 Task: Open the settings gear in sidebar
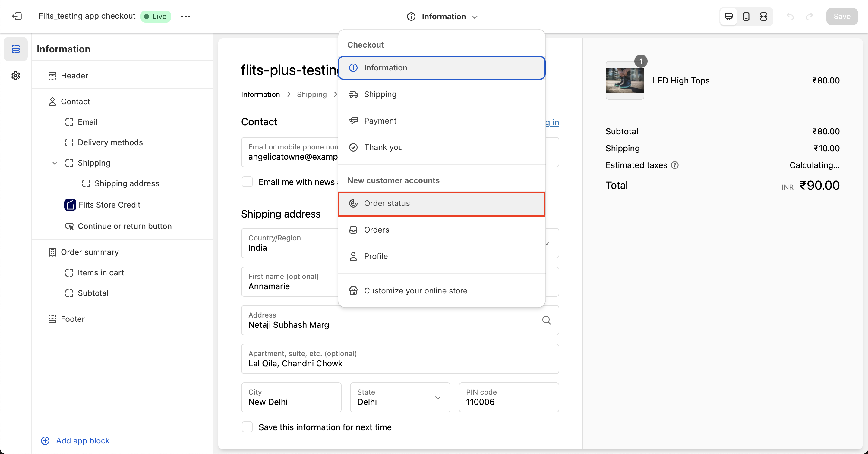[x=15, y=75]
